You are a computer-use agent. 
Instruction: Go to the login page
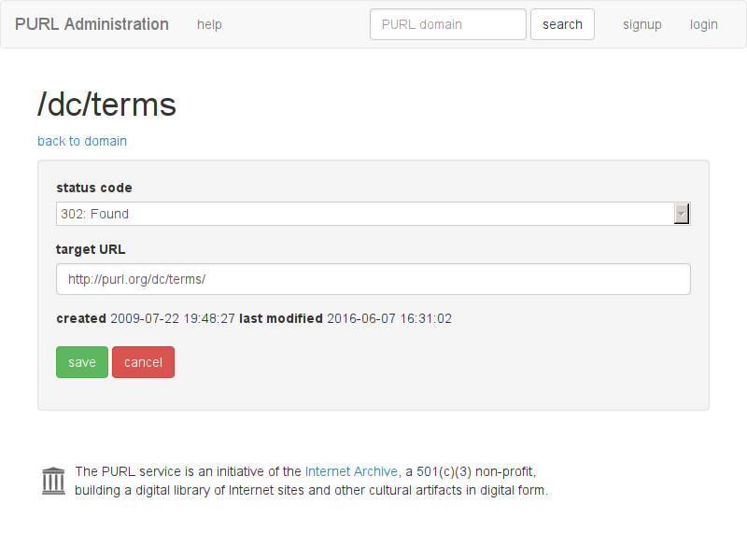[x=704, y=24]
